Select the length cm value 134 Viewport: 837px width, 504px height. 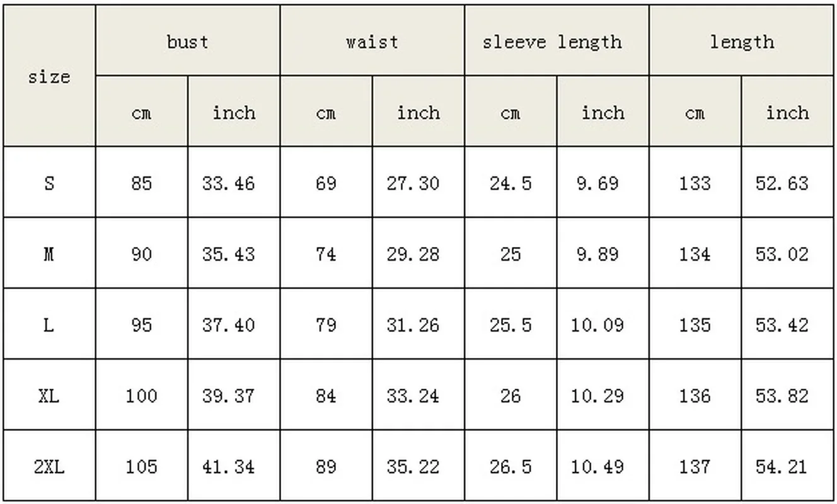[x=695, y=255]
